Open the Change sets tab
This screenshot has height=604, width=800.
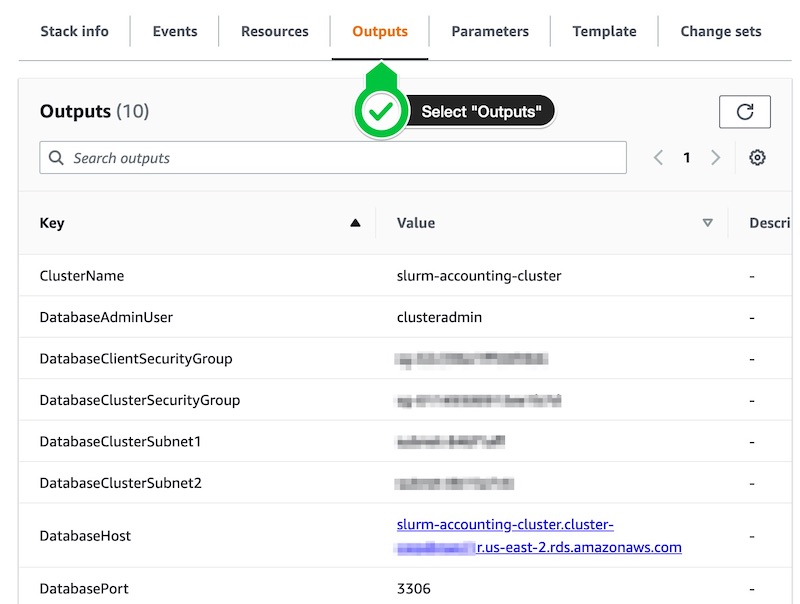coord(720,31)
